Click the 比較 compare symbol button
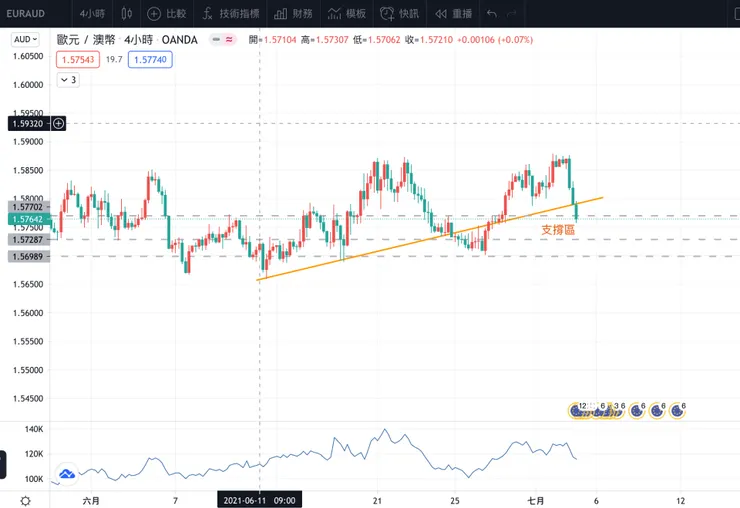This screenshot has width=740, height=508. pyautogui.click(x=167, y=14)
